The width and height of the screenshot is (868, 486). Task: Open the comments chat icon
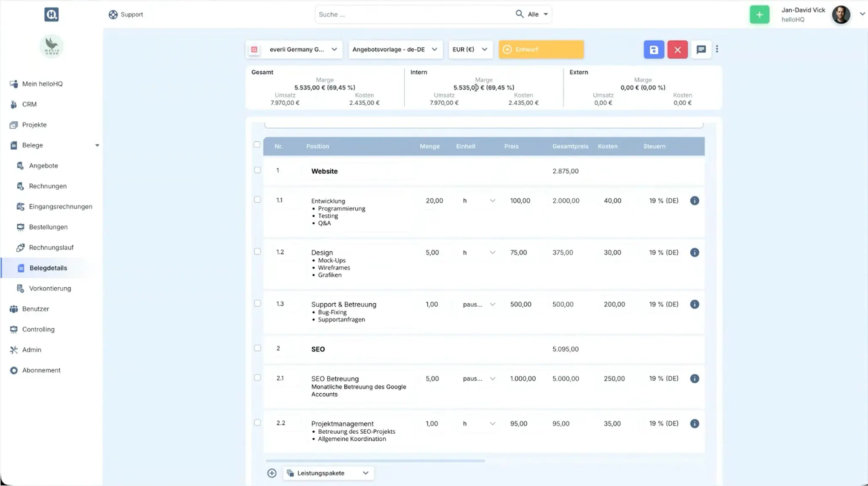[701, 50]
